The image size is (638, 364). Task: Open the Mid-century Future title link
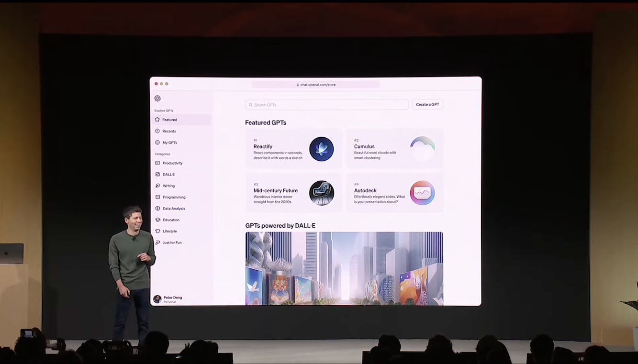point(276,190)
